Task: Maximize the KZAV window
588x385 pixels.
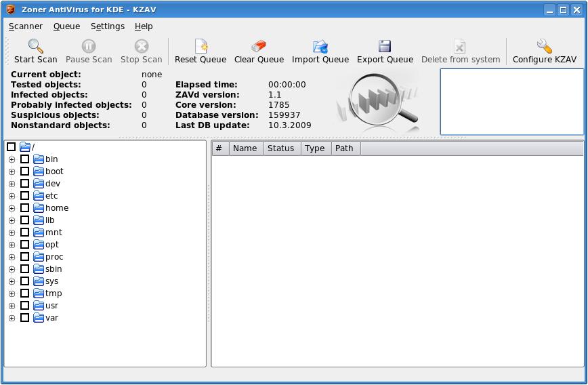Action: 563,9
